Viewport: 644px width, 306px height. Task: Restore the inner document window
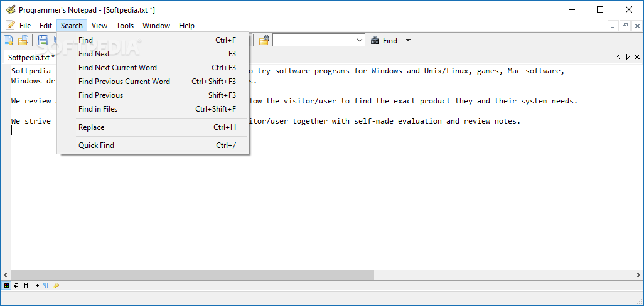click(625, 26)
